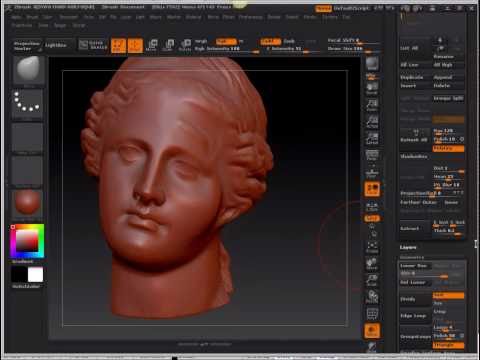Toggle the Mrgb paint mode
The width and height of the screenshot is (480, 360).
point(201,41)
